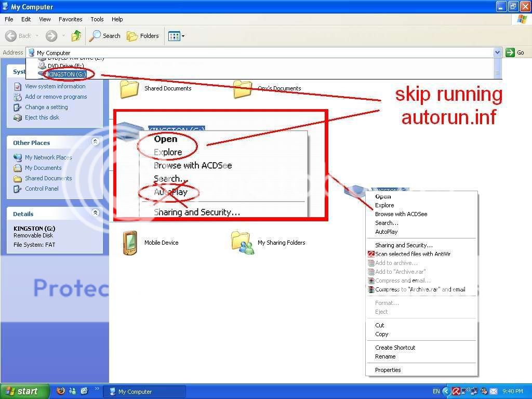Choose Properties in the context menu

(388, 370)
